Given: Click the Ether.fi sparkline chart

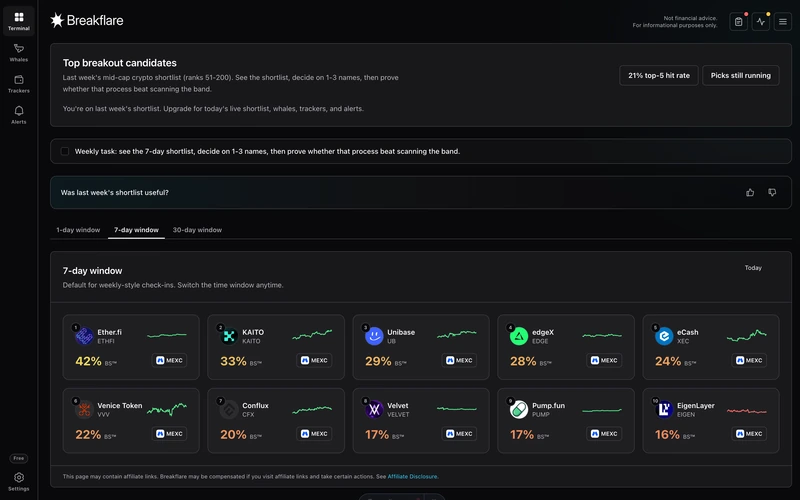Looking at the screenshot, I should (x=167, y=335).
